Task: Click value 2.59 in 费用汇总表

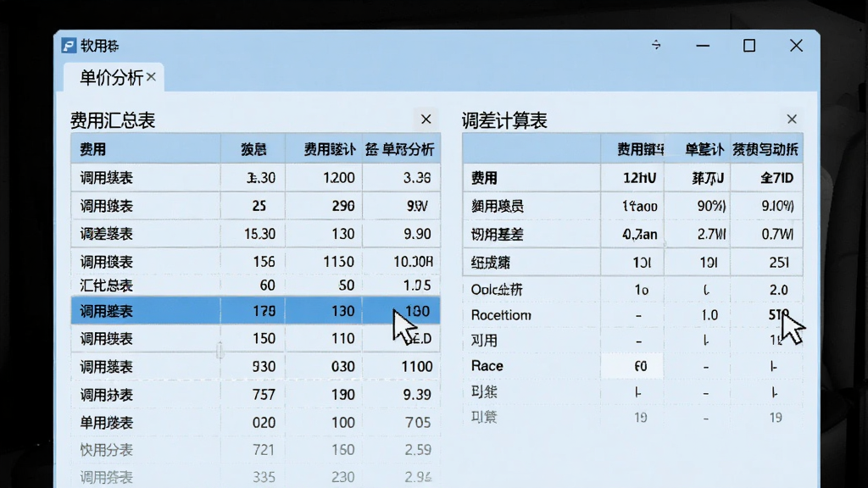Action: [417, 450]
